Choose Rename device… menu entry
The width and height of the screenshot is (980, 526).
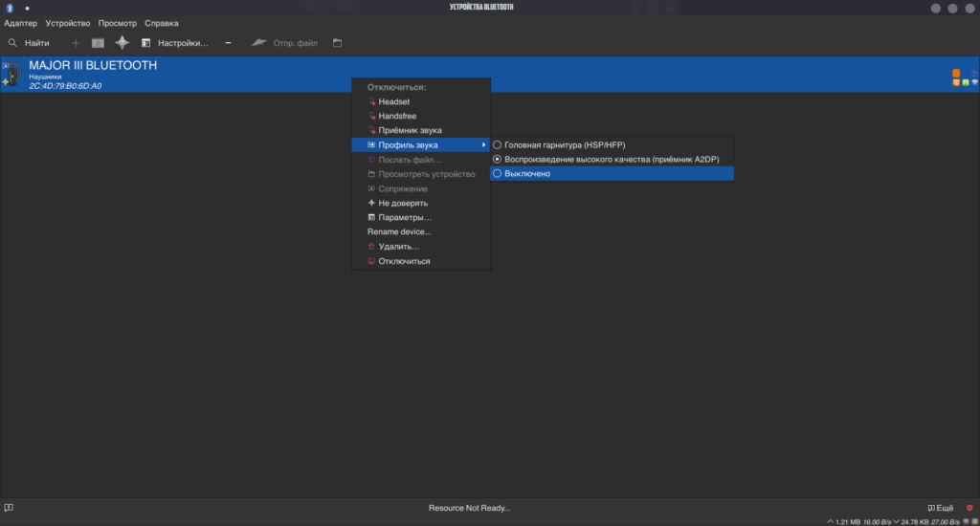[x=421, y=231]
